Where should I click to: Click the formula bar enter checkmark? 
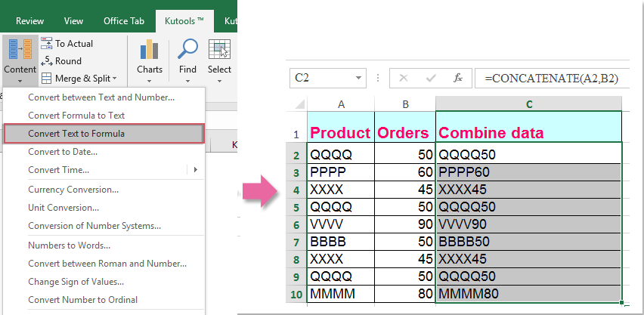click(x=431, y=78)
